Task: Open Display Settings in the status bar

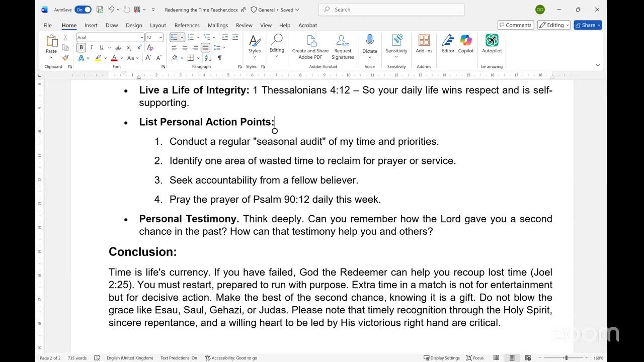Action: point(441,358)
